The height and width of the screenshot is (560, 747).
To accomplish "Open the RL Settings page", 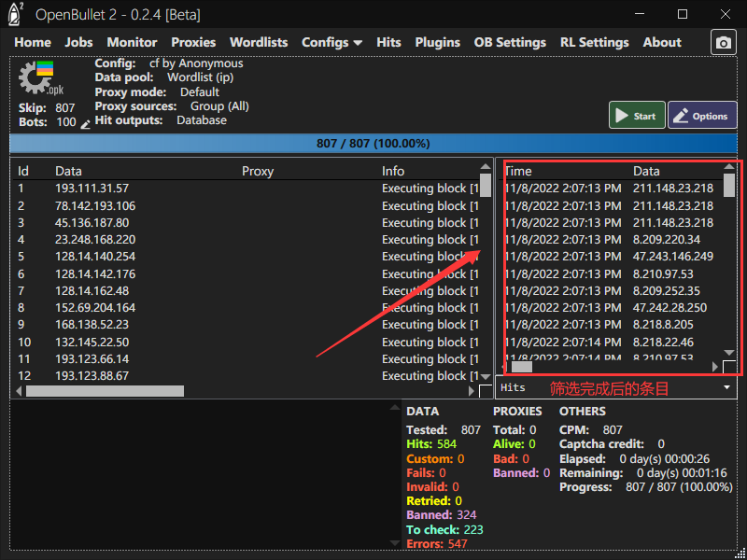I will [594, 42].
